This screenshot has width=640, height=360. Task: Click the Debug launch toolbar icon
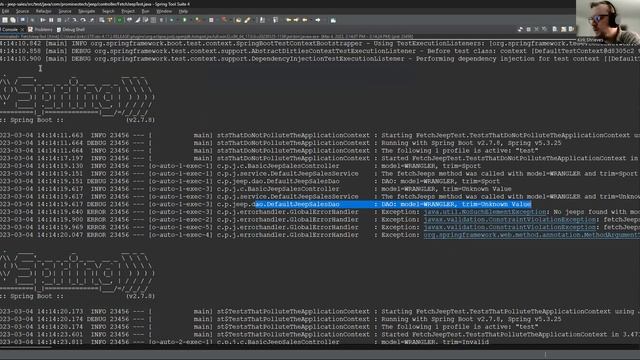pos(171,20)
